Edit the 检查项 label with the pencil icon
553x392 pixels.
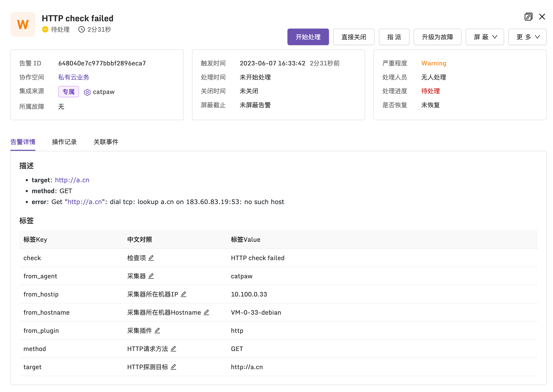tap(152, 258)
